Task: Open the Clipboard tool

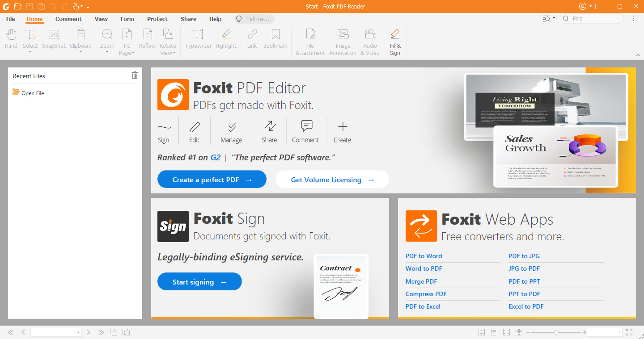Action: (x=81, y=35)
